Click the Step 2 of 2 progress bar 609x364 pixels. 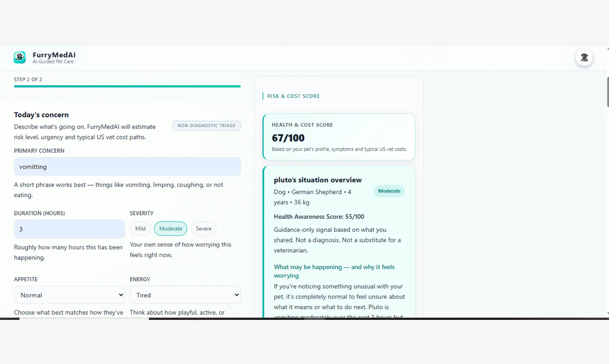tap(127, 86)
